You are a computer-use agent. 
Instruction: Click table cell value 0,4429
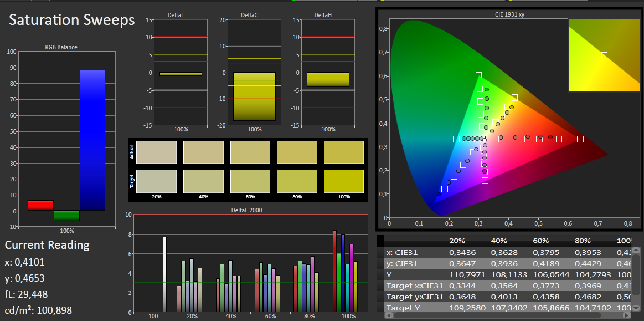tap(588, 263)
